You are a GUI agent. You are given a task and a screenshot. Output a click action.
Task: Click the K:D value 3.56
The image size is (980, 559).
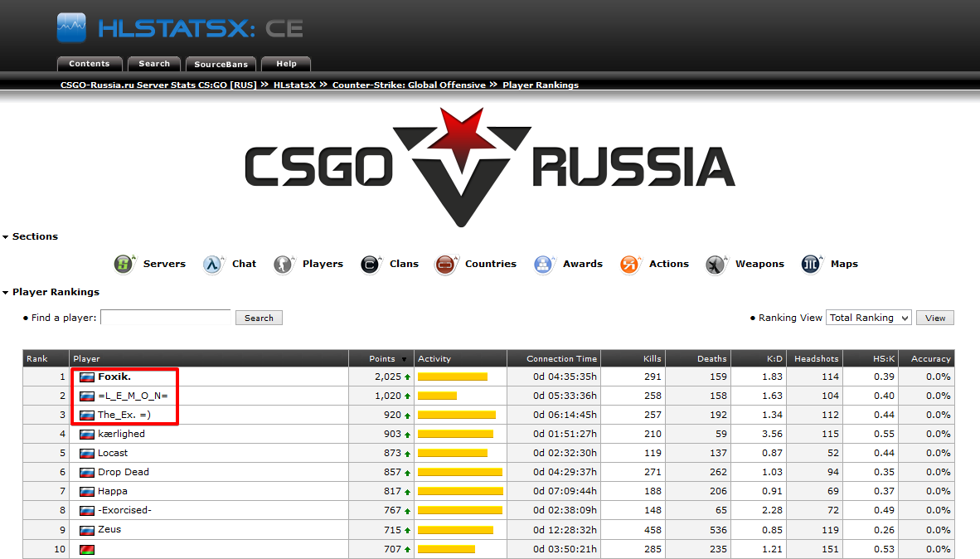pos(772,434)
